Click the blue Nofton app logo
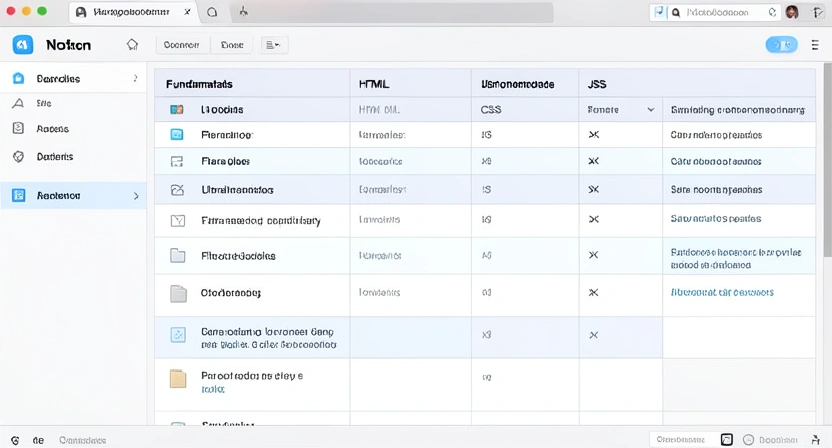 pos(23,45)
